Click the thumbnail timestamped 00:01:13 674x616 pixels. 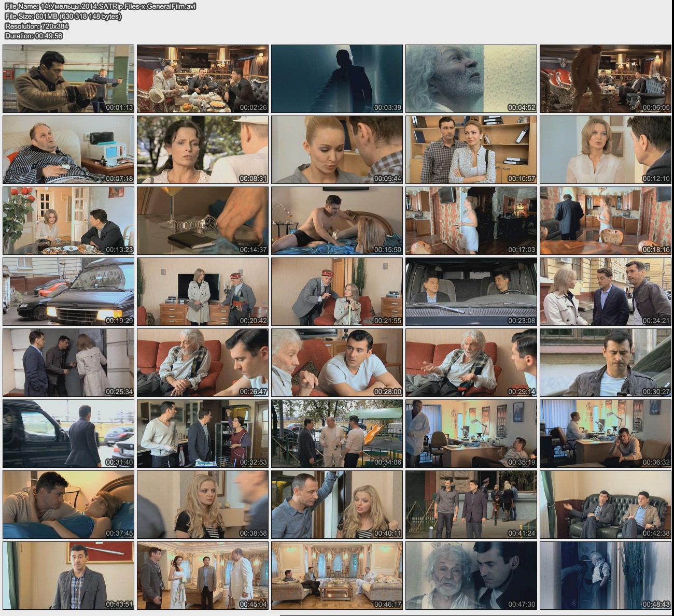[68, 79]
